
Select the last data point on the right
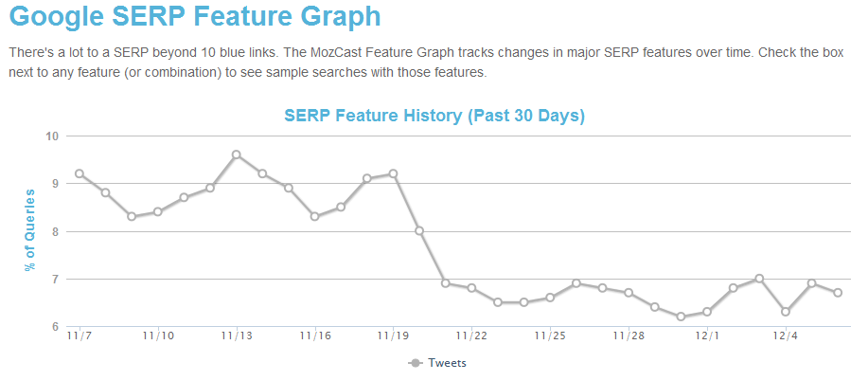[x=838, y=293]
